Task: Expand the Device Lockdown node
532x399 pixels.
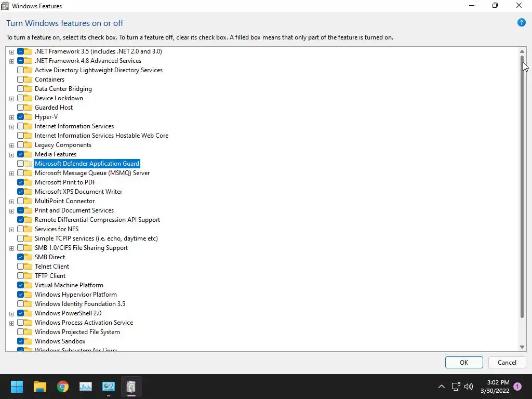Action: pos(11,99)
